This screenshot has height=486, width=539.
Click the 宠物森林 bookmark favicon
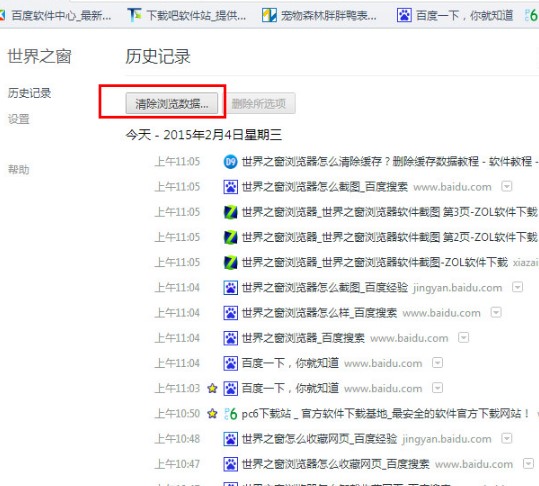(x=269, y=15)
